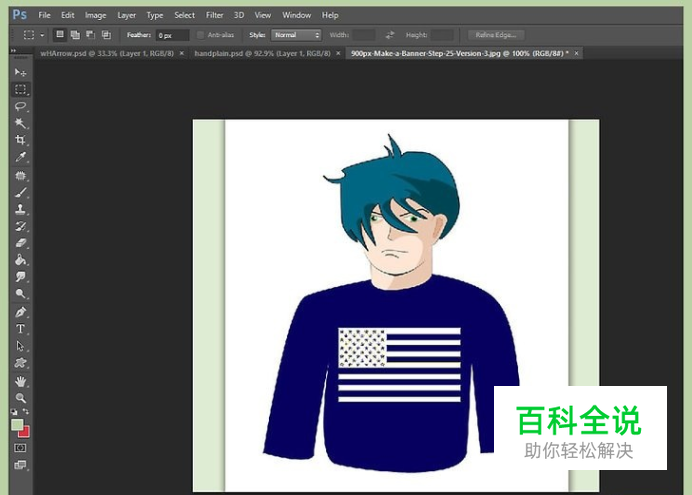Screen dimensions: 692x495
Task: Toggle Quick Mask mode
Action: point(20,448)
